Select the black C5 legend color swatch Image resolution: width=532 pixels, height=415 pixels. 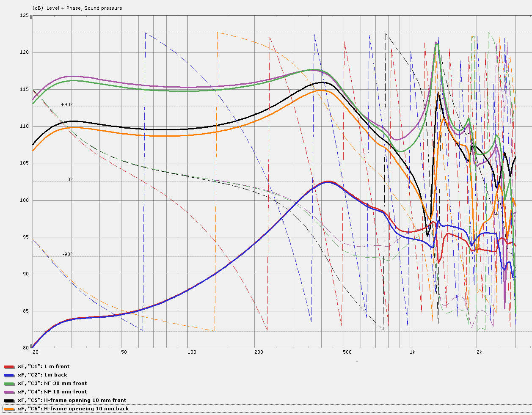(9, 401)
